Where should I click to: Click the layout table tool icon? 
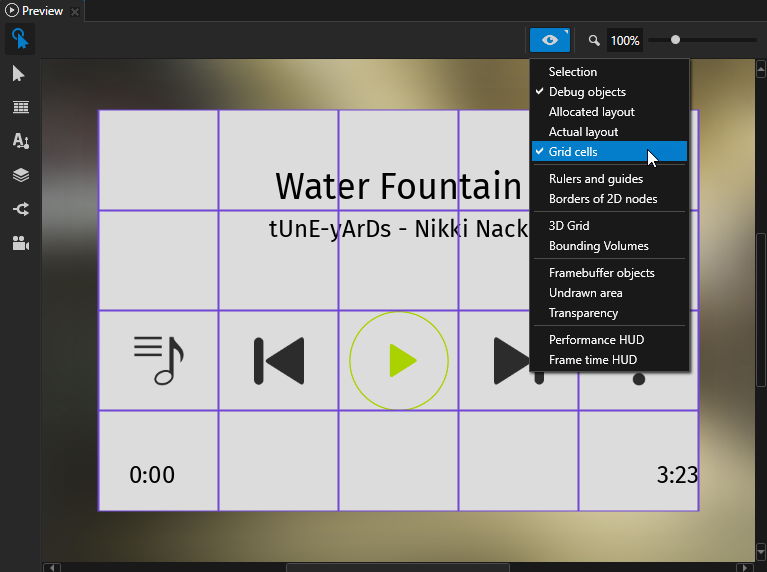click(x=20, y=108)
